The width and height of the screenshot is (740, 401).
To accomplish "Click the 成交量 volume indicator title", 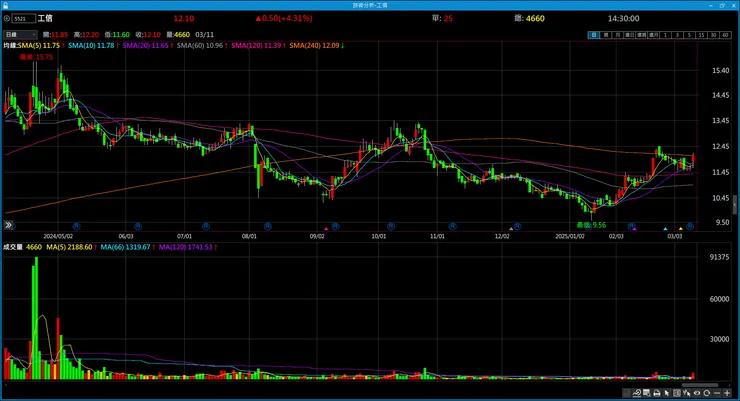I will [x=13, y=247].
